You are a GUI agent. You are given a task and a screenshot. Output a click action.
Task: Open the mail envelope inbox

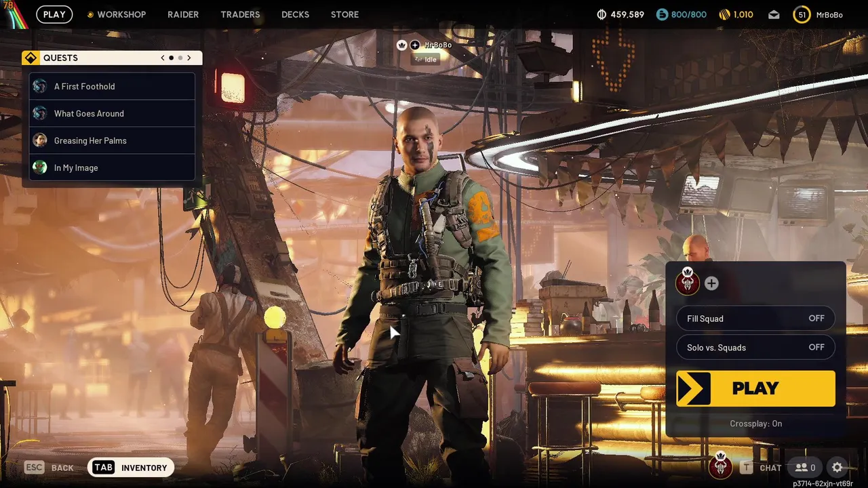pos(774,15)
